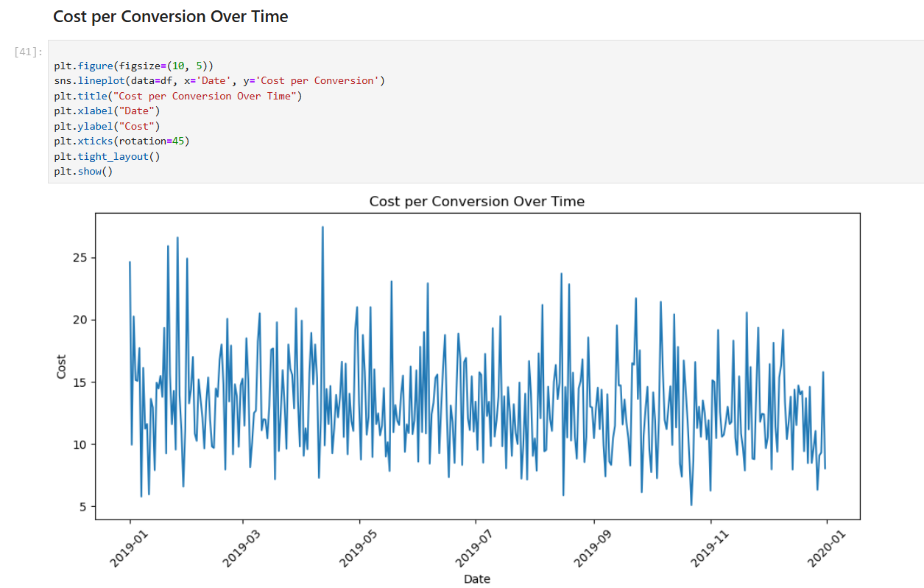Click the chart title above the plot
The width and height of the screenshot is (924, 588).
click(x=476, y=200)
